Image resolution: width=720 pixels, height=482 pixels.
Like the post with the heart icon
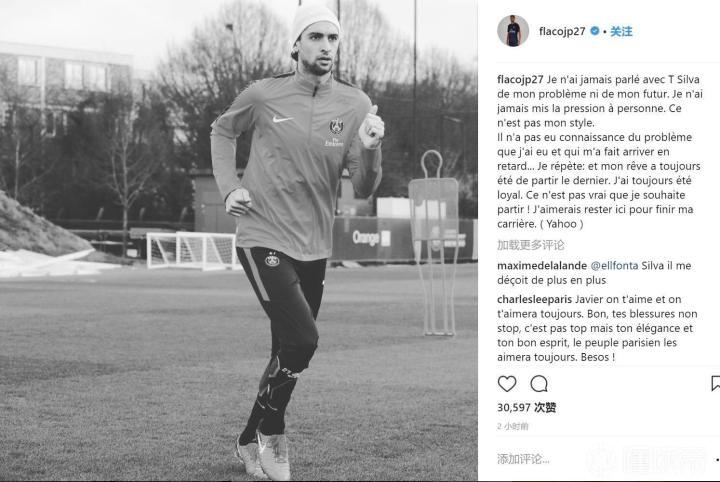(x=507, y=384)
